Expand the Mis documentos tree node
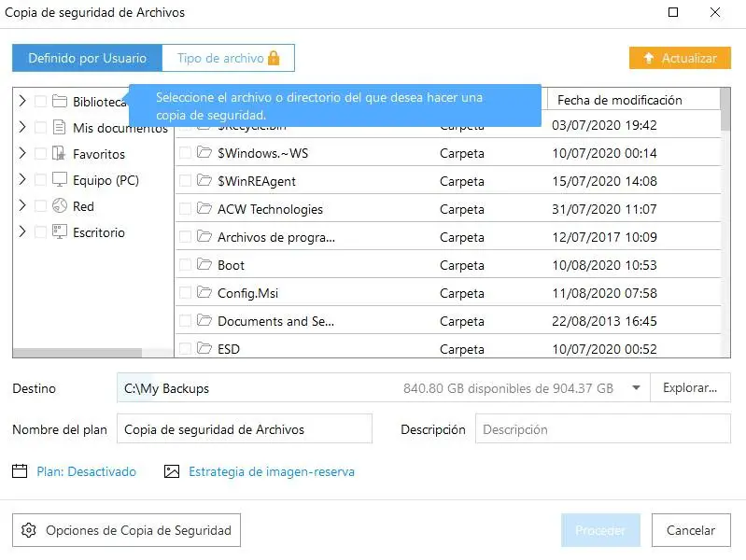 22,128
